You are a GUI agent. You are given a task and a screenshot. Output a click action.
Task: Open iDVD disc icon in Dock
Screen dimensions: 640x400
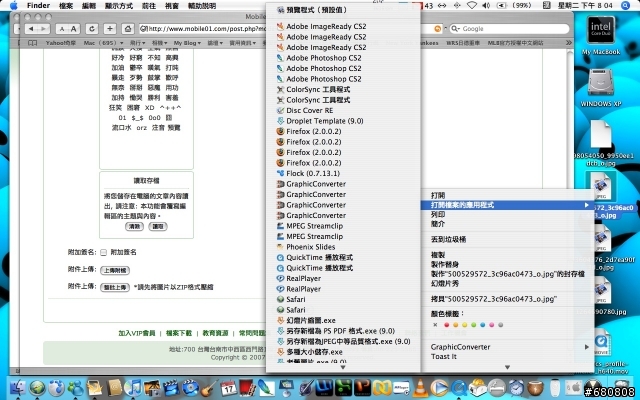click(190, 387)
